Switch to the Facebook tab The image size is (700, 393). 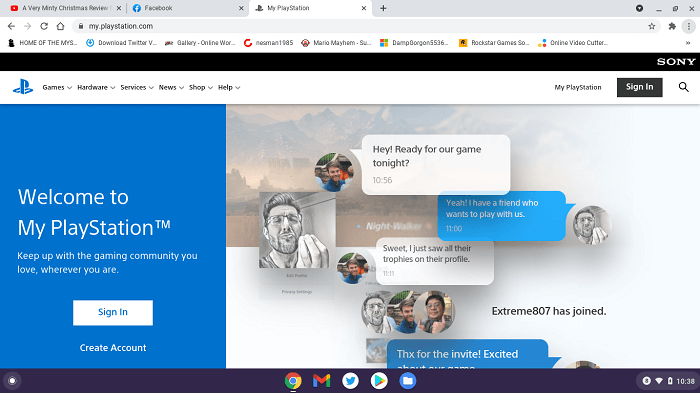tap(188, 8)
